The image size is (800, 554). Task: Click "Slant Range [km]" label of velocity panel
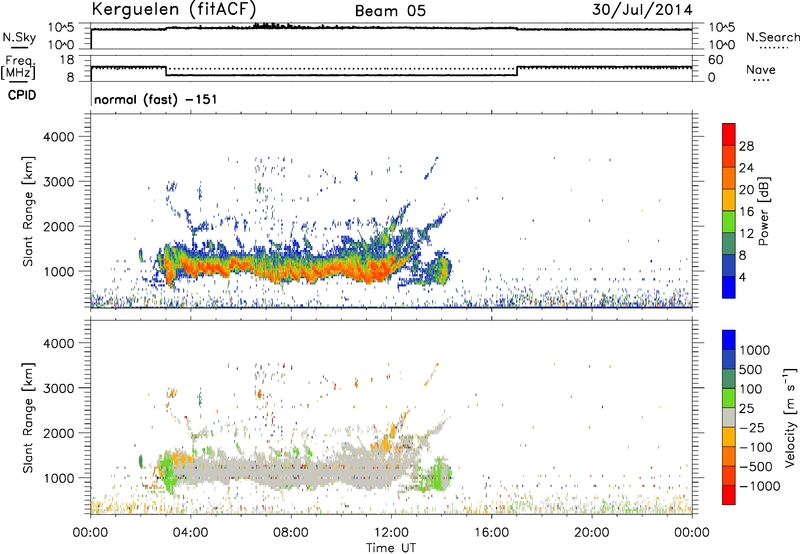[x=28, y=418]
